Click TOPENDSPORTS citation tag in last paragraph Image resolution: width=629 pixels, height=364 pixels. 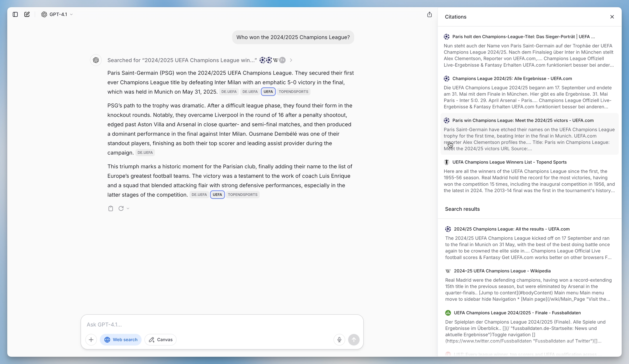coord(242,195)
